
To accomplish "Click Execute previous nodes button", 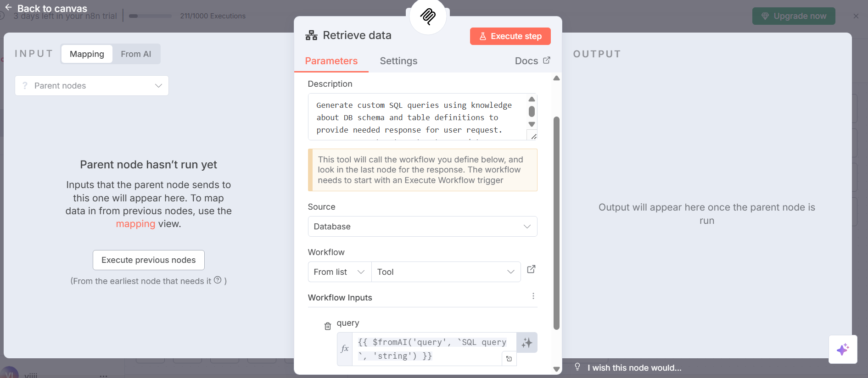I will 148,260.
